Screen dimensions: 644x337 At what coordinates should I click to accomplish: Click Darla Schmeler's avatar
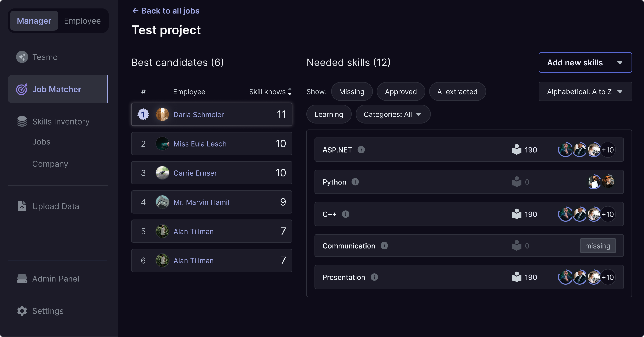tap(163, 115)
